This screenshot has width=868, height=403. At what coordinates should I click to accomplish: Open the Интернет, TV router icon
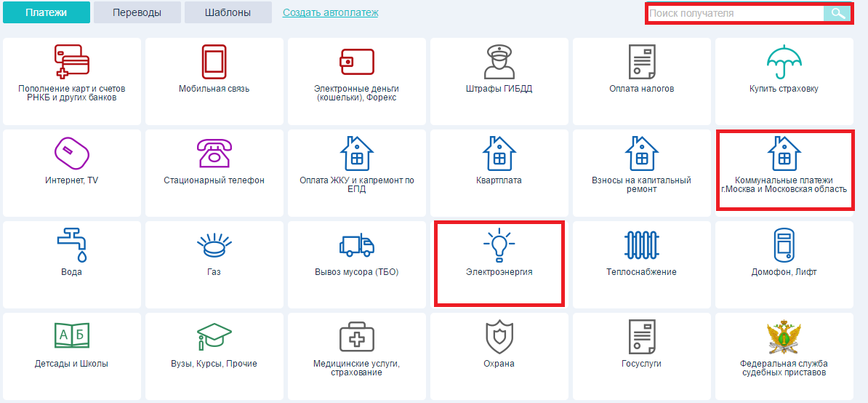[71, 153]
